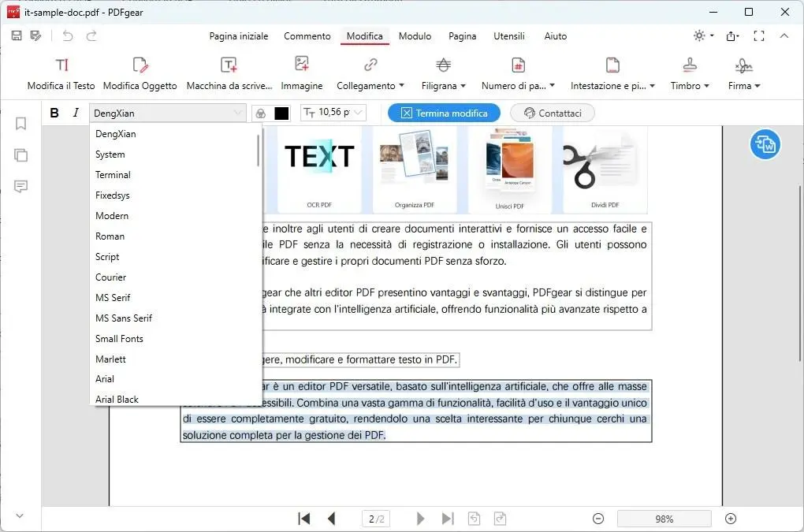Click the 98% zoom level field
Image resolution: width=804 pixels, height=532 pixels.
(664, 519)
